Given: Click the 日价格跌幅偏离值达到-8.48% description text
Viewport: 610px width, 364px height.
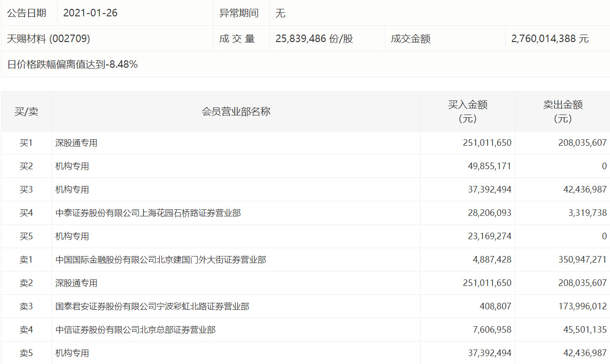Looking at the screenshot, I should click(x=73, y=64).
